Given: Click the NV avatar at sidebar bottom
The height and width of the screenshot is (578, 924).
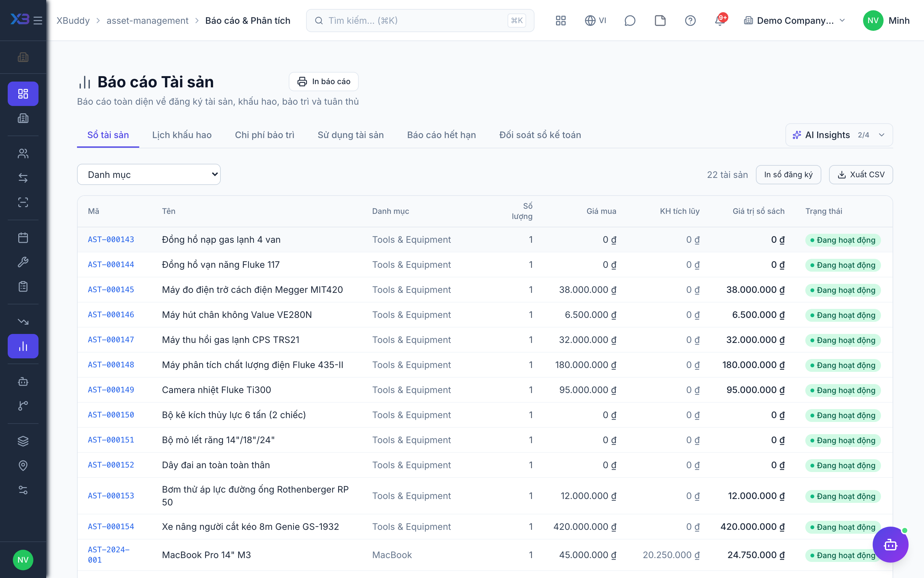Looking at the screenshot, I should tap(23, 560).
